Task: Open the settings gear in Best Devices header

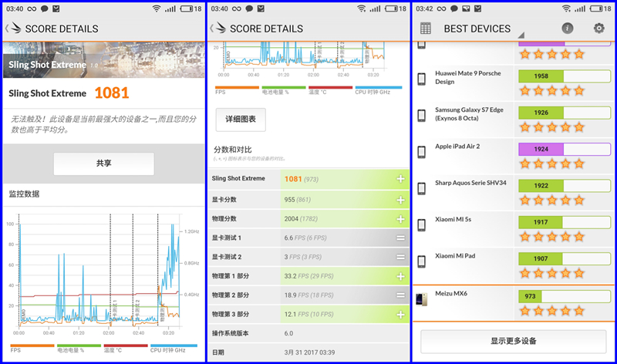Action: click(599, 28)
